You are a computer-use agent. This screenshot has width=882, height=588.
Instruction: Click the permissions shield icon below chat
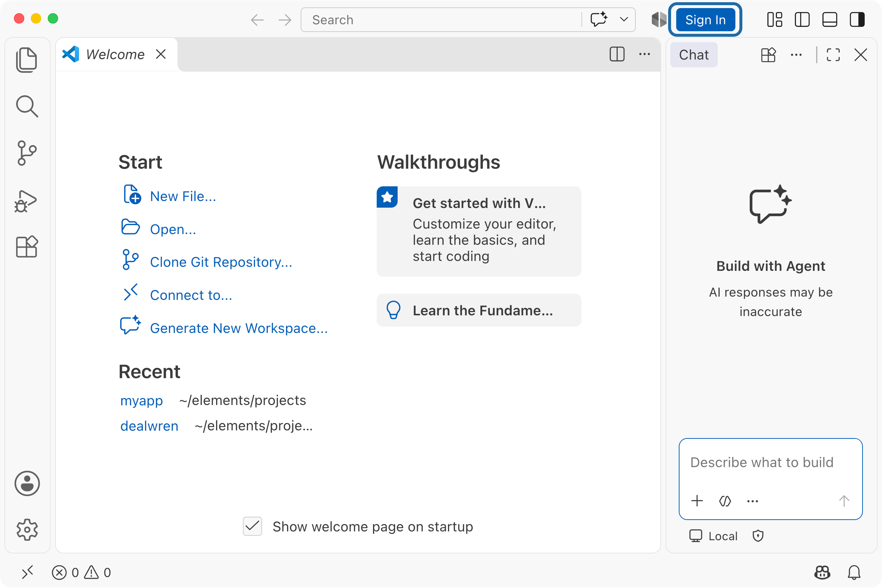point(758,536)
